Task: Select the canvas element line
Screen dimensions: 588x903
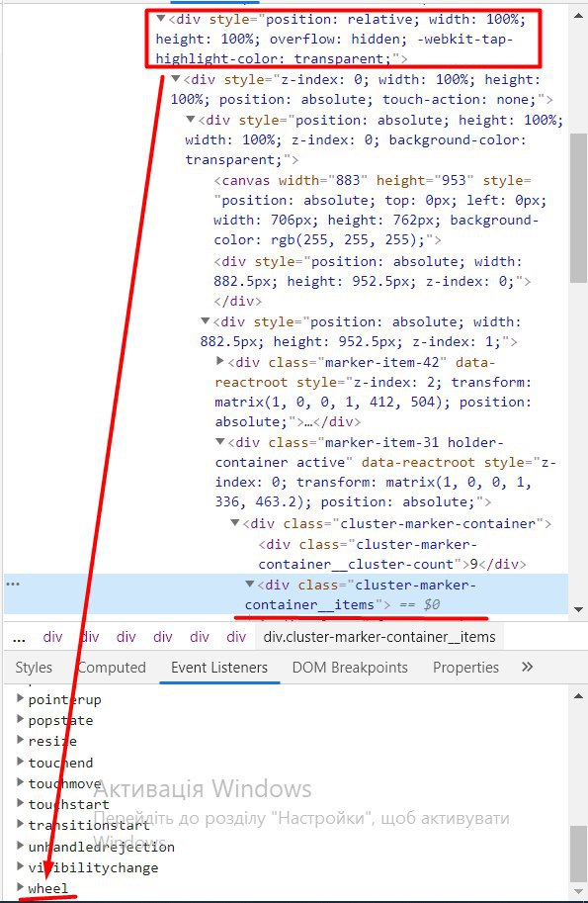Action: pyautogui.click(x=379, y=210)
